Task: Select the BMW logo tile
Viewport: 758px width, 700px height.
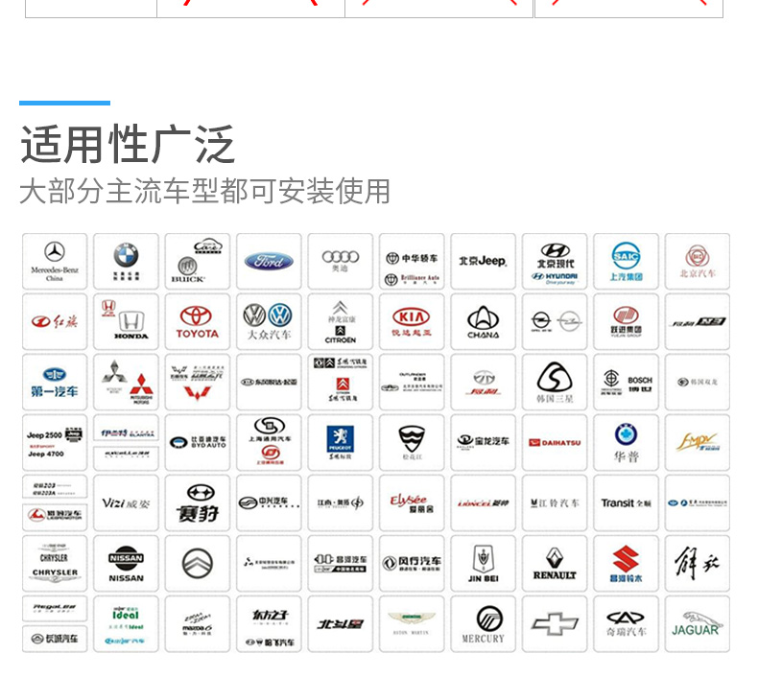Action: [126, 261]
